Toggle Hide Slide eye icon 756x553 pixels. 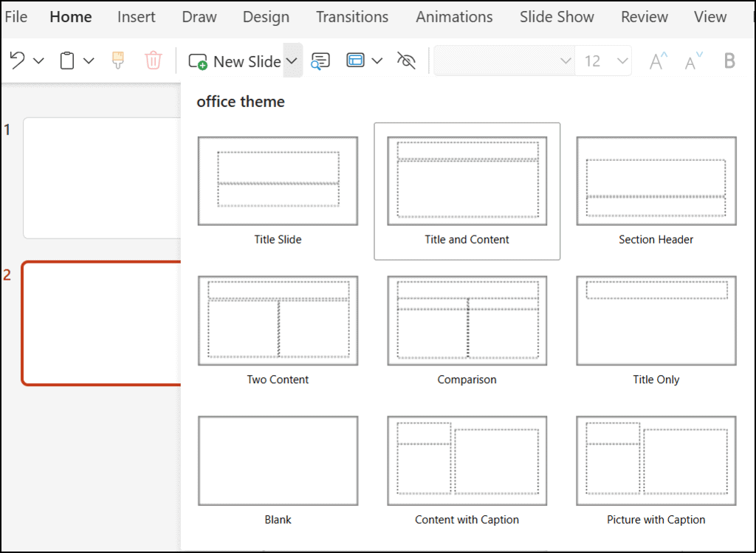(x=406, y=61)
